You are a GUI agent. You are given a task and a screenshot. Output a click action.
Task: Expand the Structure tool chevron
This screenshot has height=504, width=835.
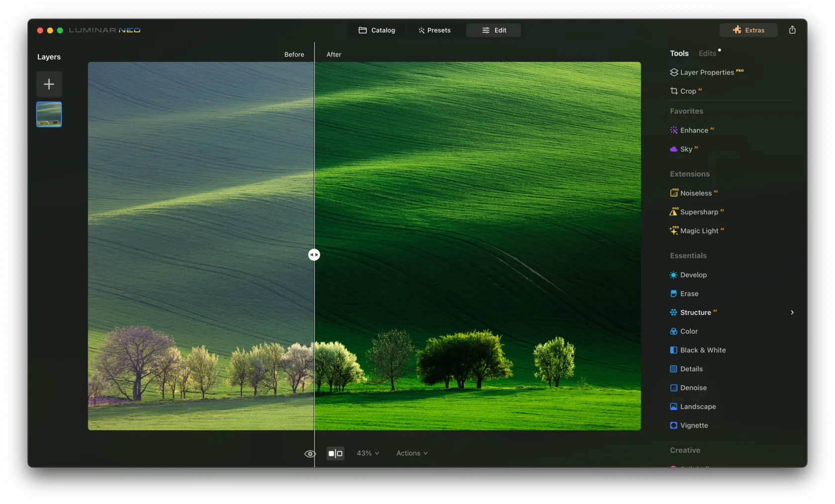pyautogui.click(x=792, y=313)
